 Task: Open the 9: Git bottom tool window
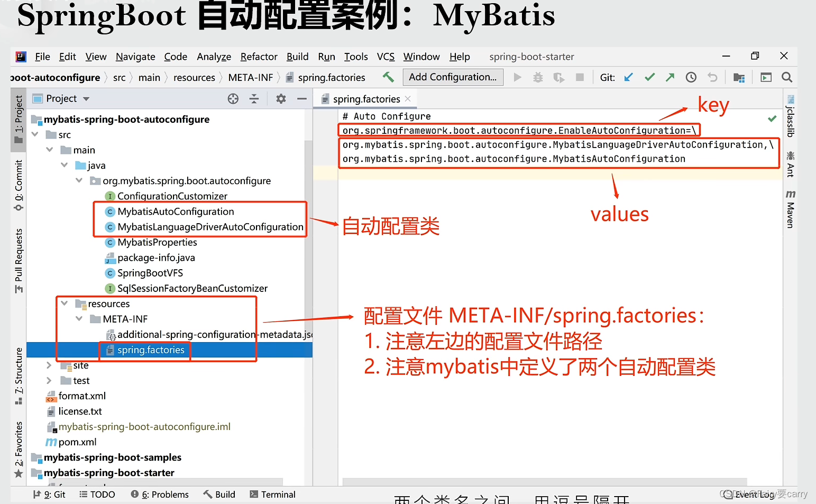(50, 494)
